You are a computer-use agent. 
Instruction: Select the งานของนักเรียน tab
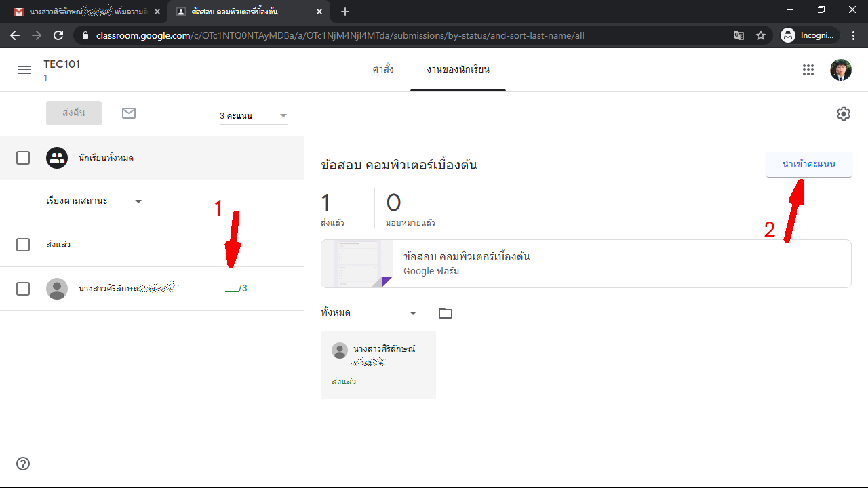[458, 70]
